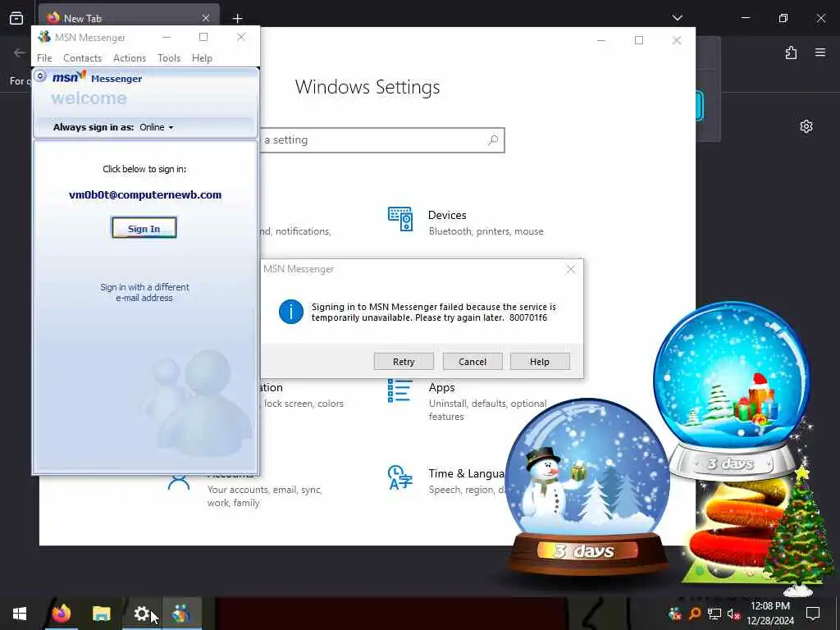The width and height of the screenshot is (840, 630).
Task: Click the muted volume tray icon
Action: pos(733,614)
